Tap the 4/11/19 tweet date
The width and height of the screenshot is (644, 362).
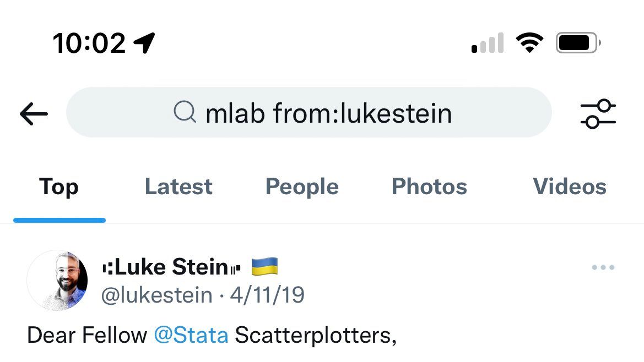click(267, 295)
